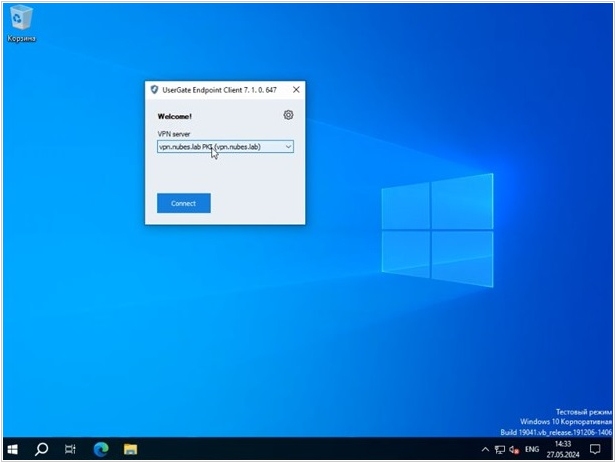
Task: Click the muted volume tray icon
Action: (x=513, y=450)
